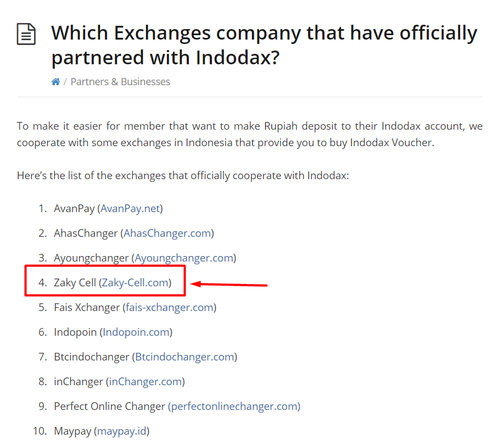The image size is (504, 444).
Task: Visit the Indopoin.com link
Action: (x=136, y=332)
